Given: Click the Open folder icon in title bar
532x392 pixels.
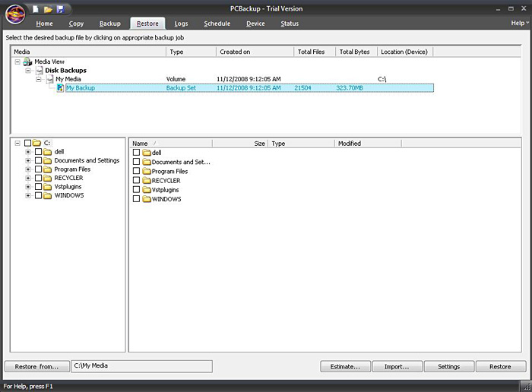Looking at the screenshot, I should [x=48, y=9].
